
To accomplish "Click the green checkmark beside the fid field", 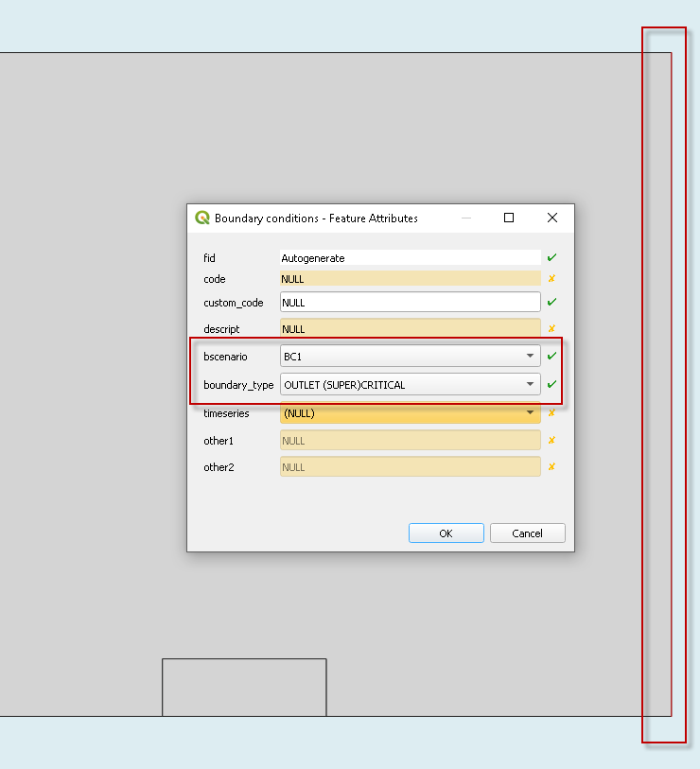I will click(x=551, y=257).
